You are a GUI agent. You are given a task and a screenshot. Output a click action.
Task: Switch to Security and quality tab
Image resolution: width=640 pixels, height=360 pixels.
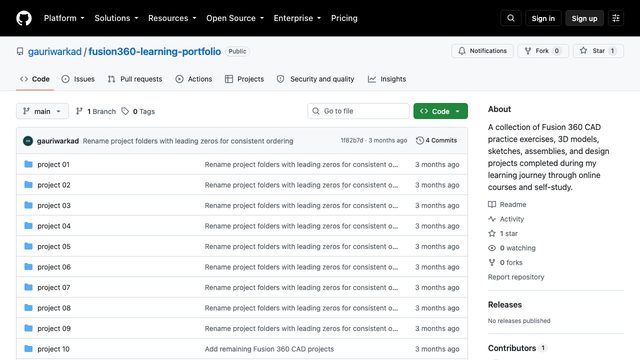click(316, 79)
